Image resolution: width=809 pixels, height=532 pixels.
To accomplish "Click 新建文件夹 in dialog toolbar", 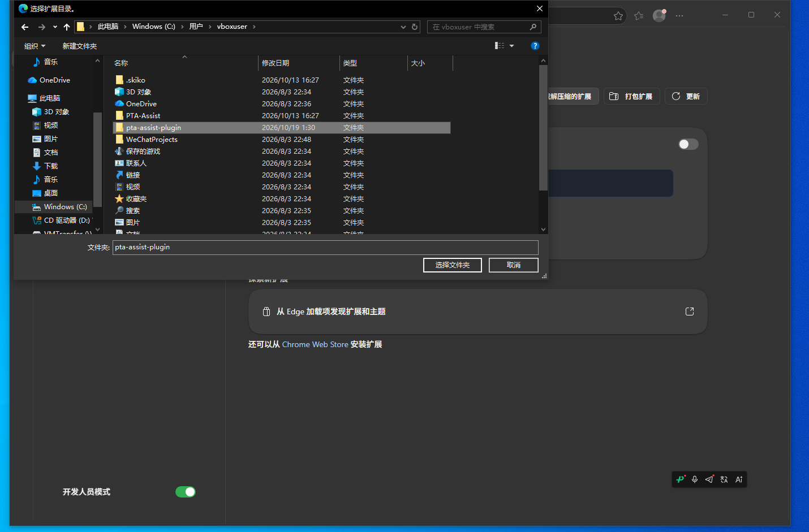I will [x=80, y=46].
